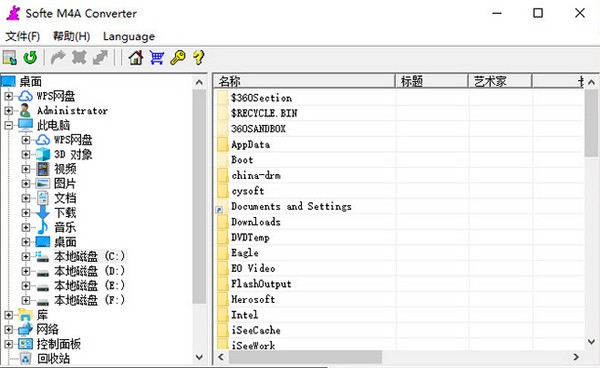Viewport: 600px width, 368px height.
Task: Click the 视频 film icon in tree
Action: point(43,169)
